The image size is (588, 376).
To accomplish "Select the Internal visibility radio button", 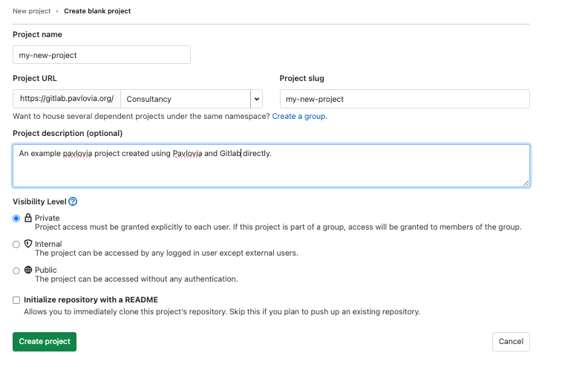I will tap(16, 244).
